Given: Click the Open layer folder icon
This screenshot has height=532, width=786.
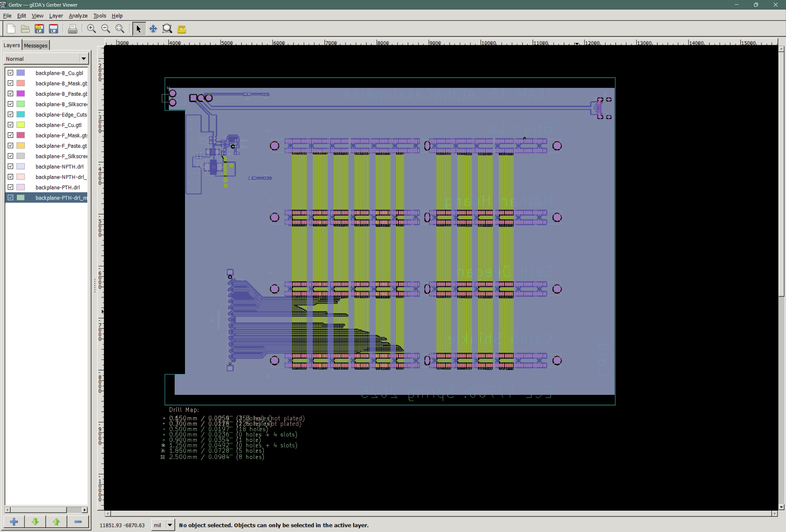Looking at the screenshot, I should click(x=25, y=29).
